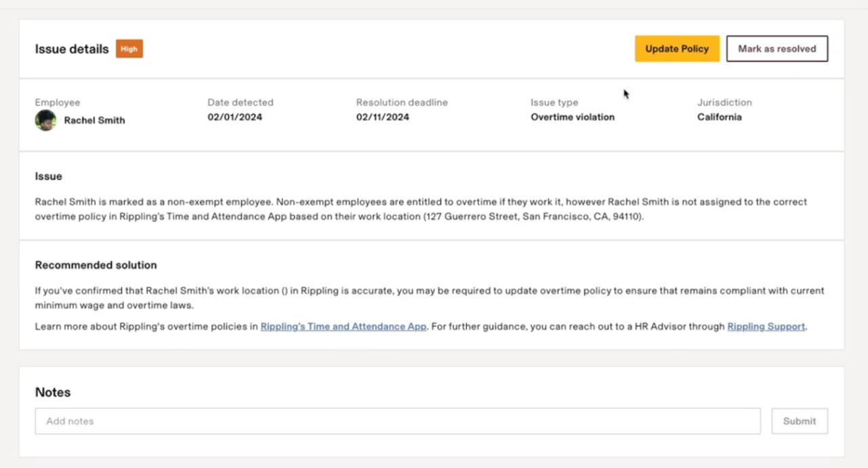Click the Resolution deadline field label
868x468 pixels.
tap(402, 102)
